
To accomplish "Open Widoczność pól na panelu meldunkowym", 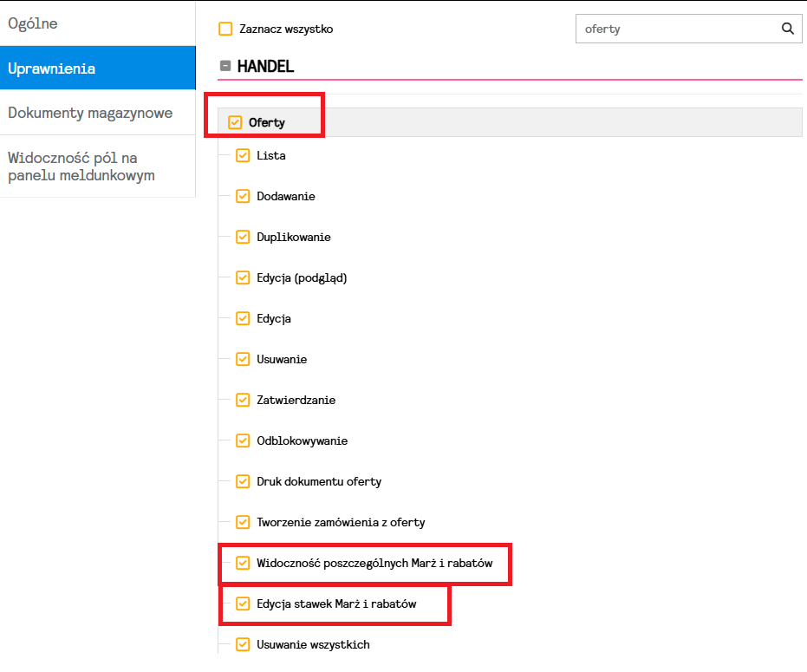I will (x=97, y=166).
